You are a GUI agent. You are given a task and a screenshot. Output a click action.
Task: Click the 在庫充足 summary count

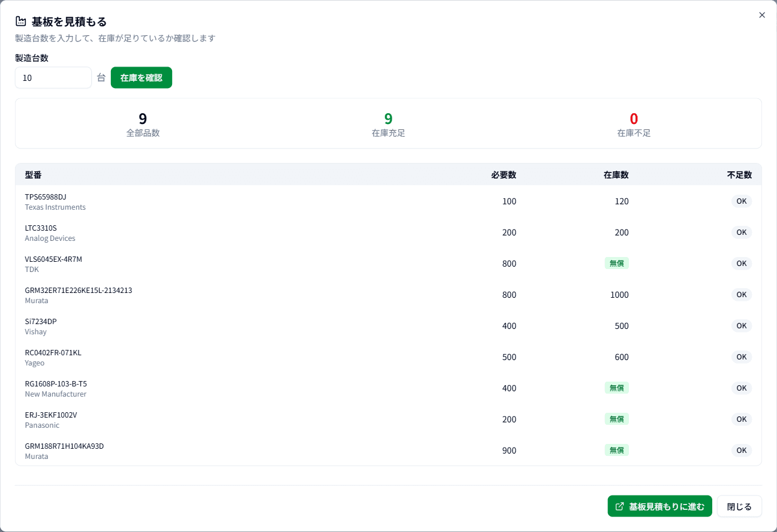[x=389, y=119]
